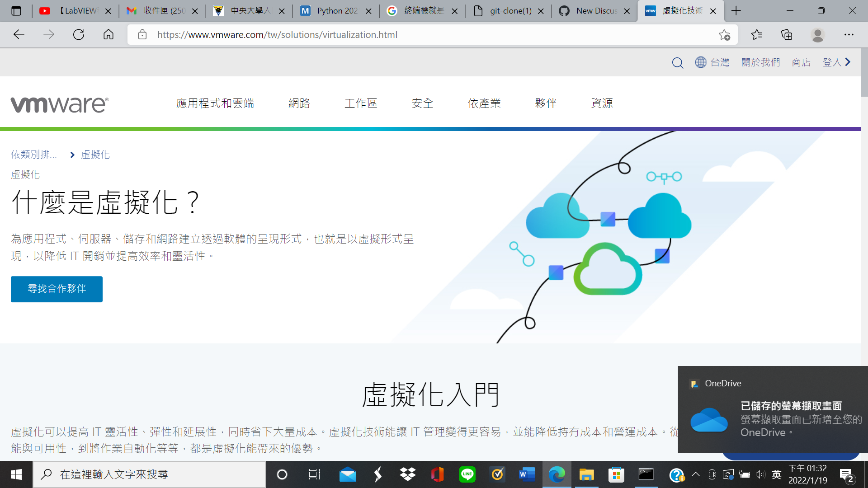Click the vmware logo to go home
868x488 pixels.
[59, 104]
